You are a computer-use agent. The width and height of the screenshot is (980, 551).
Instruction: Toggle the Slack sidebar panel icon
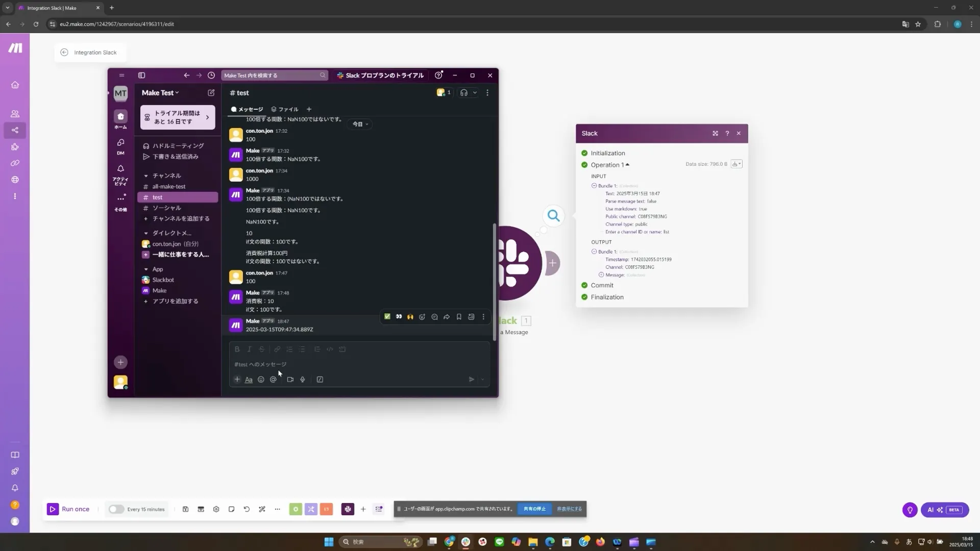click(x=141, y=76)
